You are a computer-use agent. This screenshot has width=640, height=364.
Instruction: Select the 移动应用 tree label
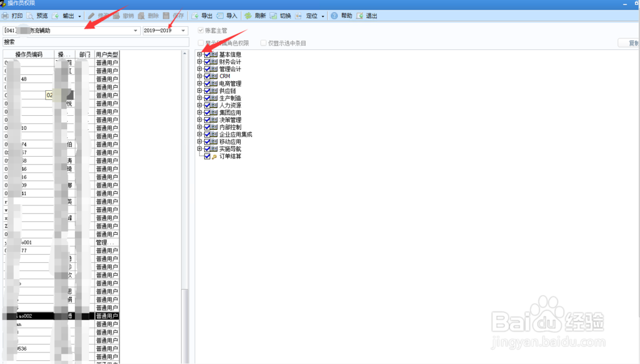tap(230, 141)
